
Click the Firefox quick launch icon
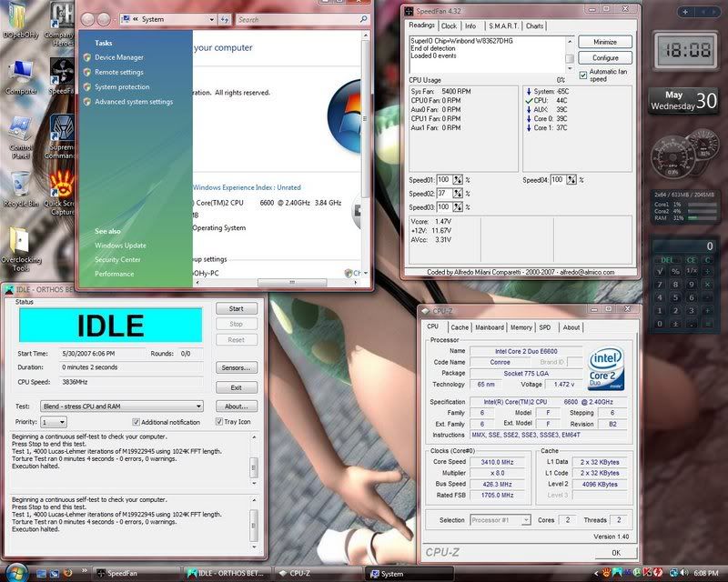pyautogui.click(x=67, y=573)
